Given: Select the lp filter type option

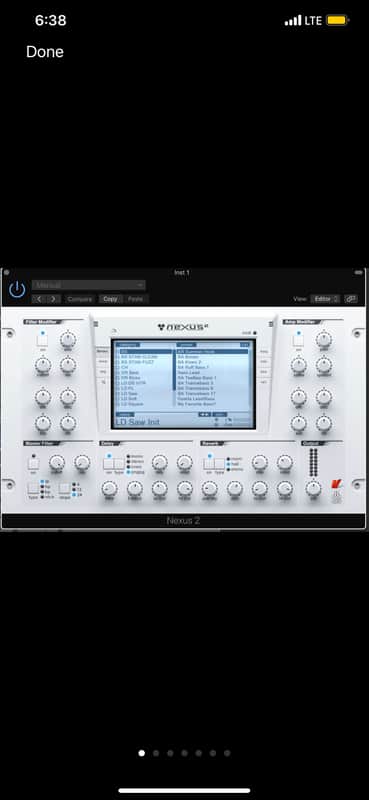Looking at the screenshot, I should [45, 482].
